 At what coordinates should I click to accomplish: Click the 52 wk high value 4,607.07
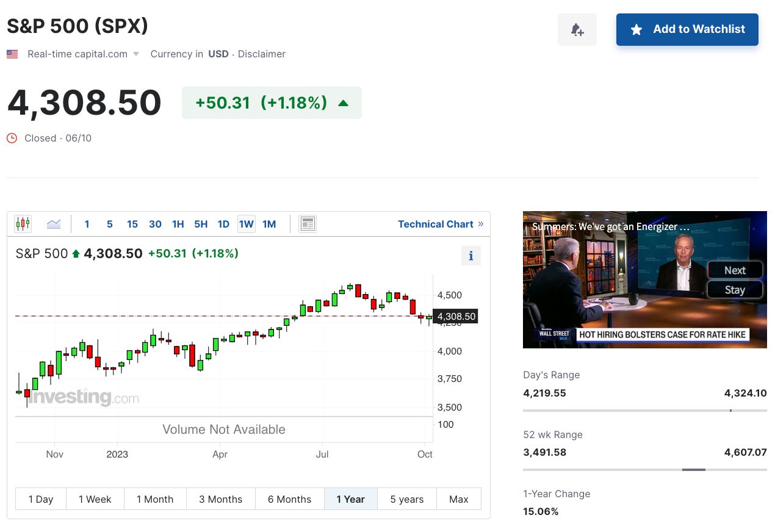pyautogui.click(x=746, y=452)
